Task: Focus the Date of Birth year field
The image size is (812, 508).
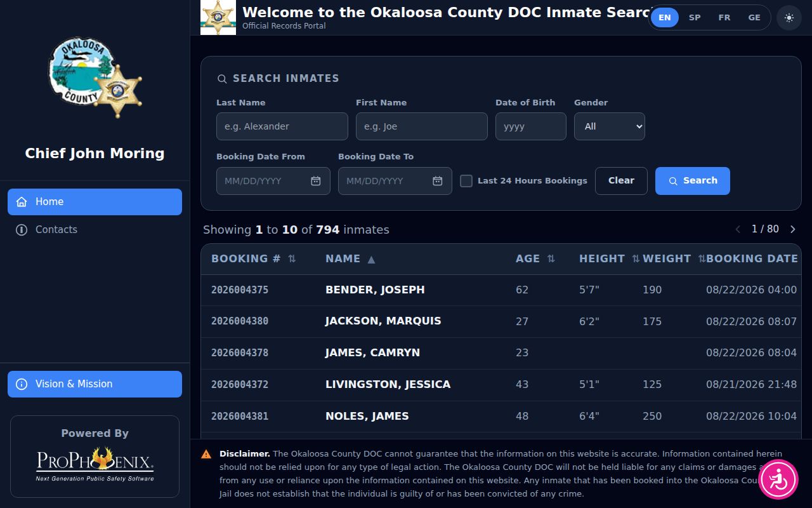Action: click(531, 126)
